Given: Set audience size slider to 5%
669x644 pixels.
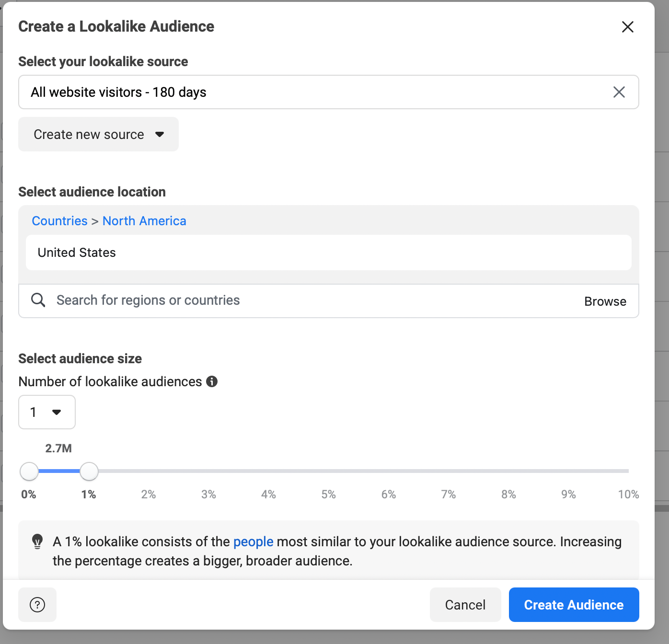Looking at the screenshot, I should pyautogui.click(x=329, y=471).
